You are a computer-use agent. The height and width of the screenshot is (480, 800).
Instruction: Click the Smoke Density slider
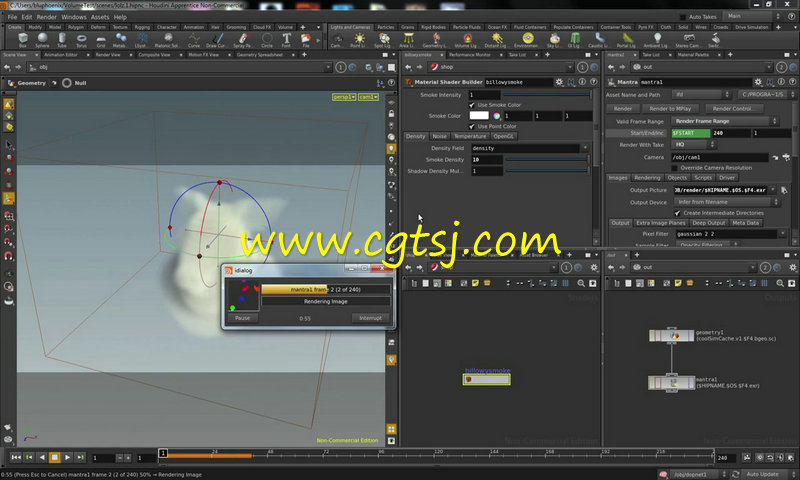[x=546, y=160]
